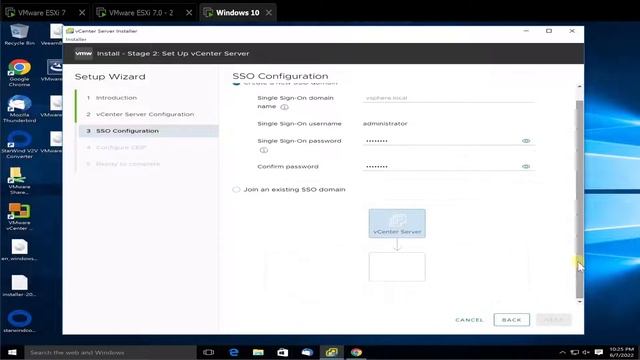The image size is (640, 360).
Task: Open Thunderbird from taskbar
Action: [x=307, y=352]
